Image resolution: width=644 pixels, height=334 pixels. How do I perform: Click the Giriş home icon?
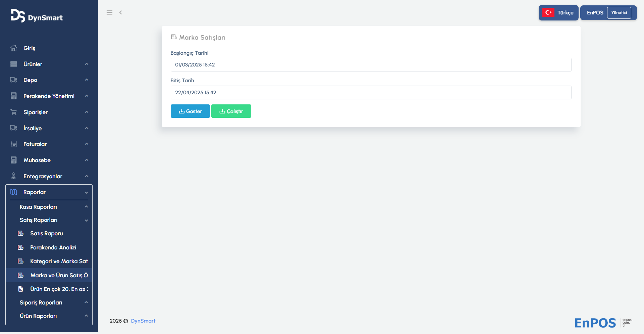pos(13,48)
